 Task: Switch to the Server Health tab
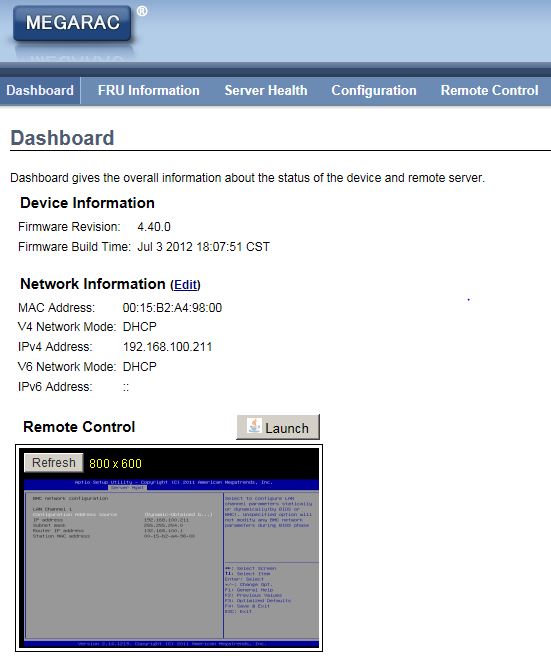click(x=266, y=90)
